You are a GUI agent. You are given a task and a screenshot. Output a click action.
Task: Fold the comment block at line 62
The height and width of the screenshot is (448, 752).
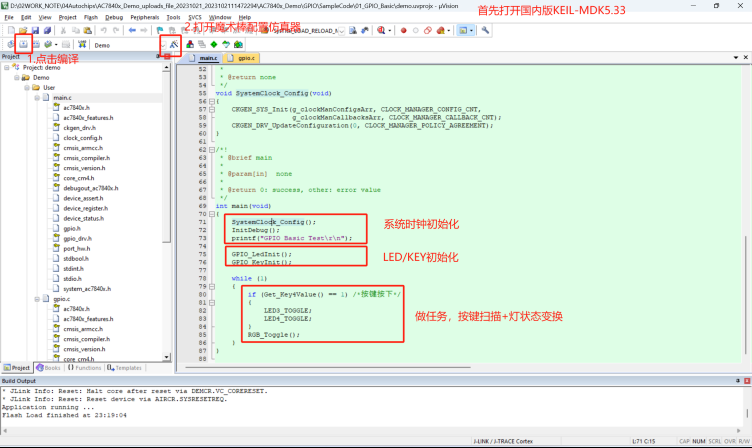click(212, 150)
